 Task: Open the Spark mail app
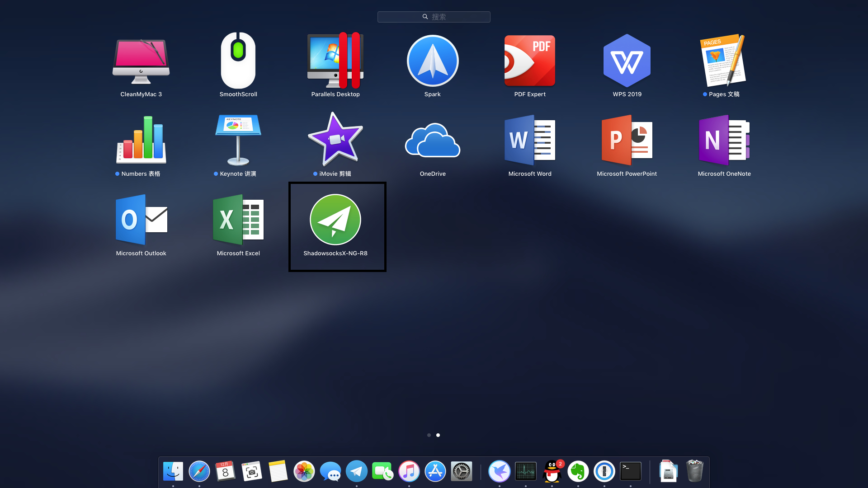433,61
